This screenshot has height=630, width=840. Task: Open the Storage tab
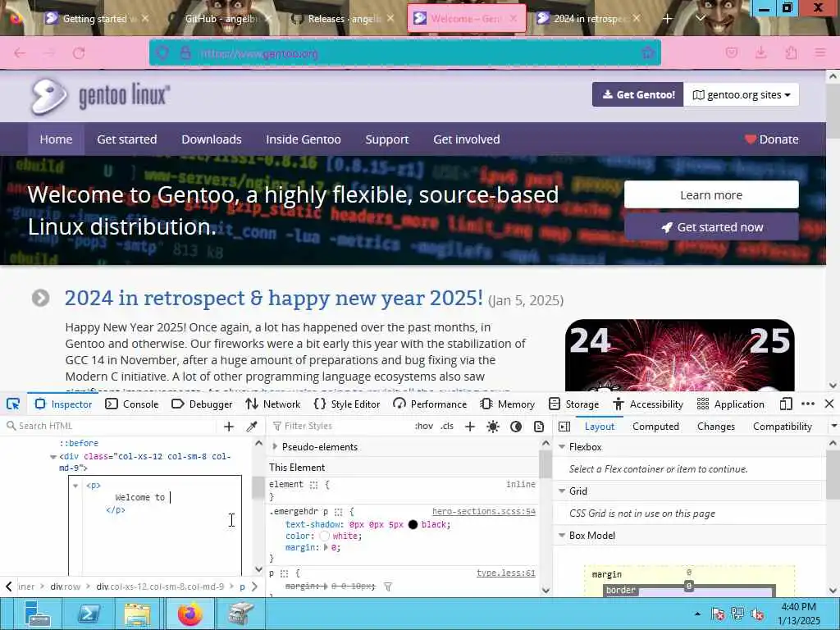point(574,404)
